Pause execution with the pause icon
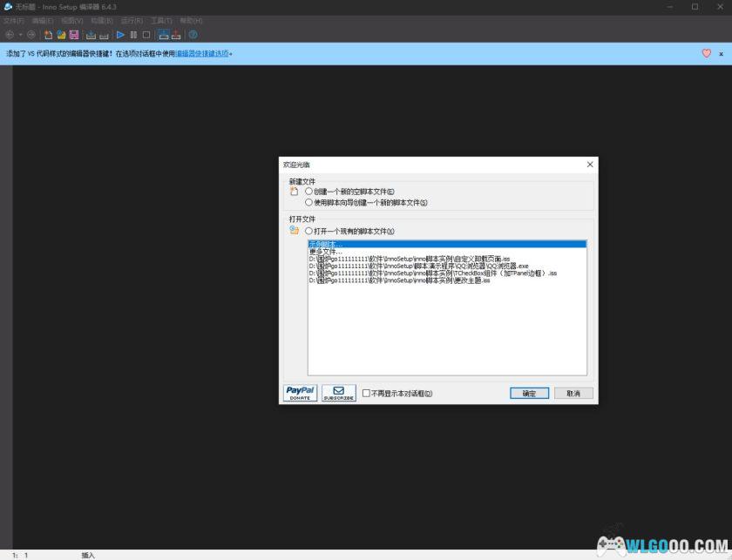Viewport: 732px width, 560px height. 132,35
